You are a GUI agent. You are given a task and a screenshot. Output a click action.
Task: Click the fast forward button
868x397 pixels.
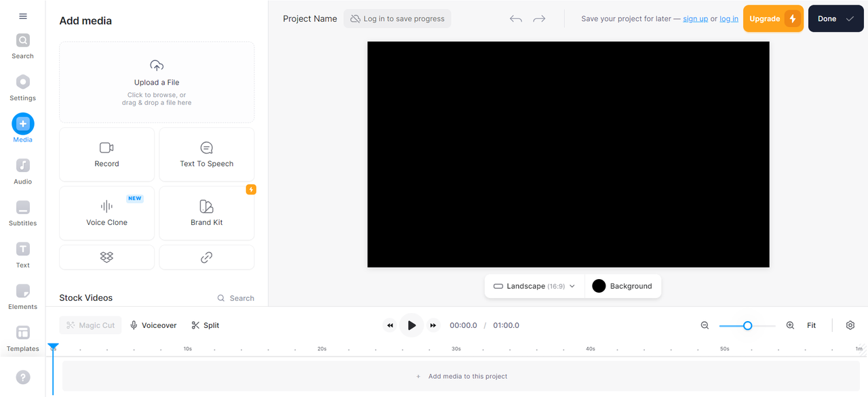pos(433,326)
